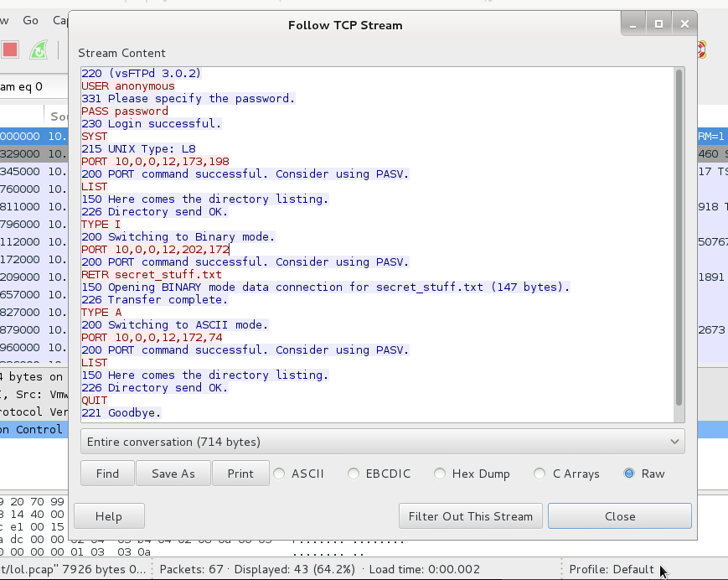Open the Entire conversation dropdown
Screen dimensions: 728x580
pyautogui.click(x=383, y=442)
